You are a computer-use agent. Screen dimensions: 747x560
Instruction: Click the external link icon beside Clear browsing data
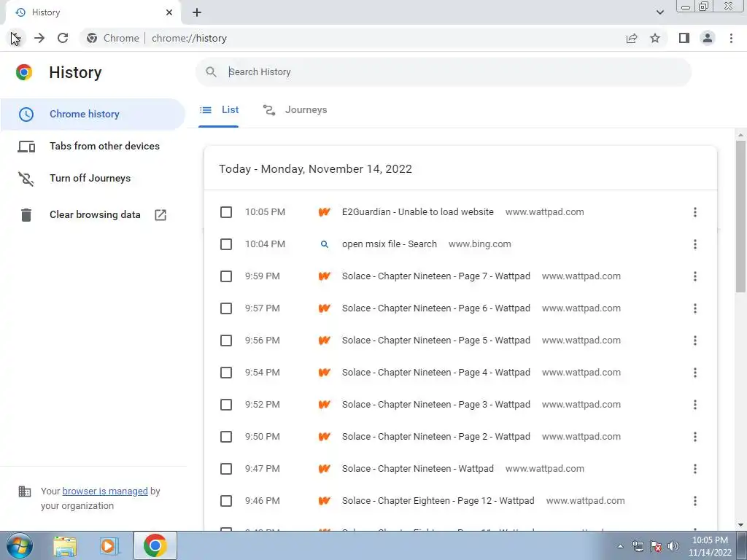(160, 215)
